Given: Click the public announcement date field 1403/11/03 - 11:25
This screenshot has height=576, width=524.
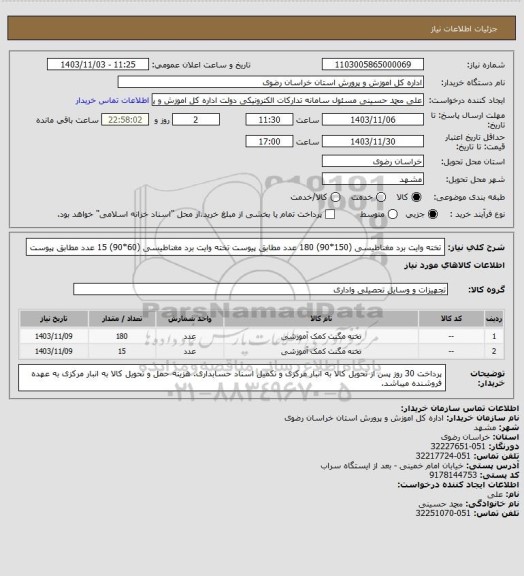Looking at the screenshot, I should pos(98,64).
